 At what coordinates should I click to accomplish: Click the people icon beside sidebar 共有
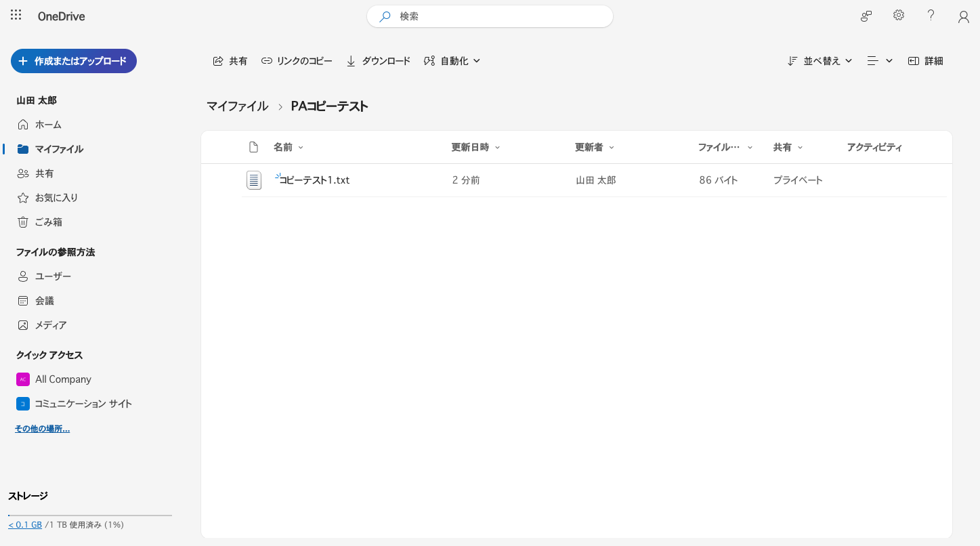tap(23, 173)
